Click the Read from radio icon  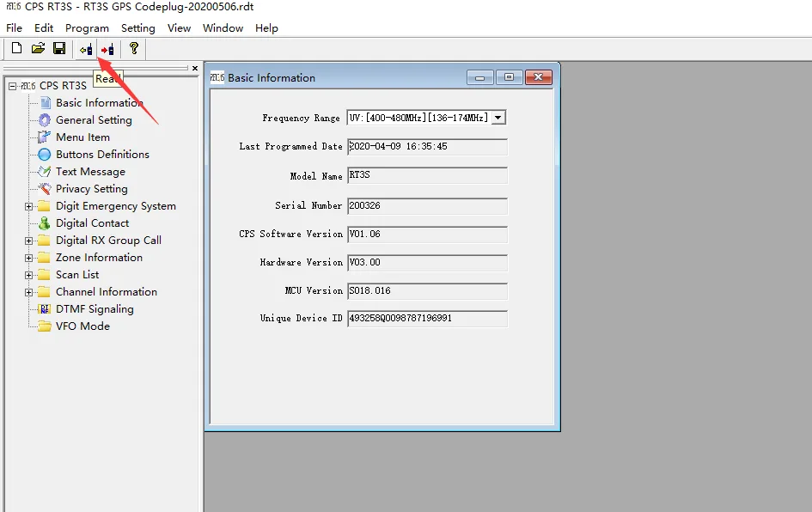[x=86, y=50]
